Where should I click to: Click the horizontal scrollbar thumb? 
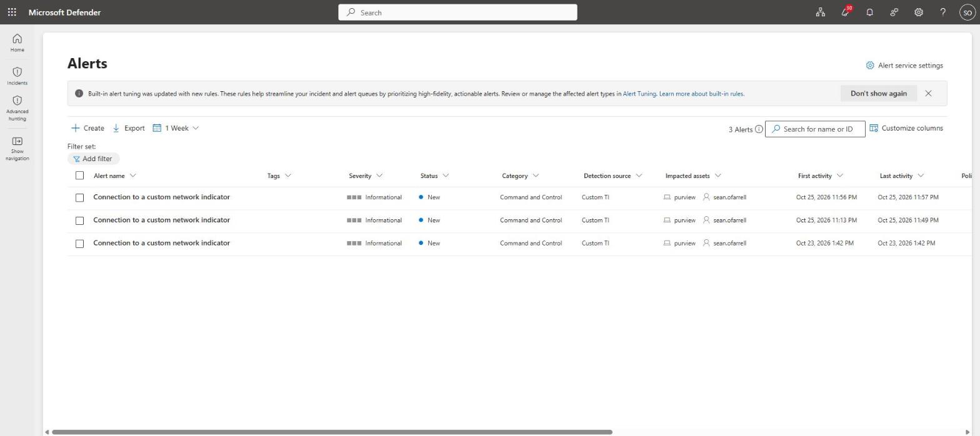click(332, 432)
